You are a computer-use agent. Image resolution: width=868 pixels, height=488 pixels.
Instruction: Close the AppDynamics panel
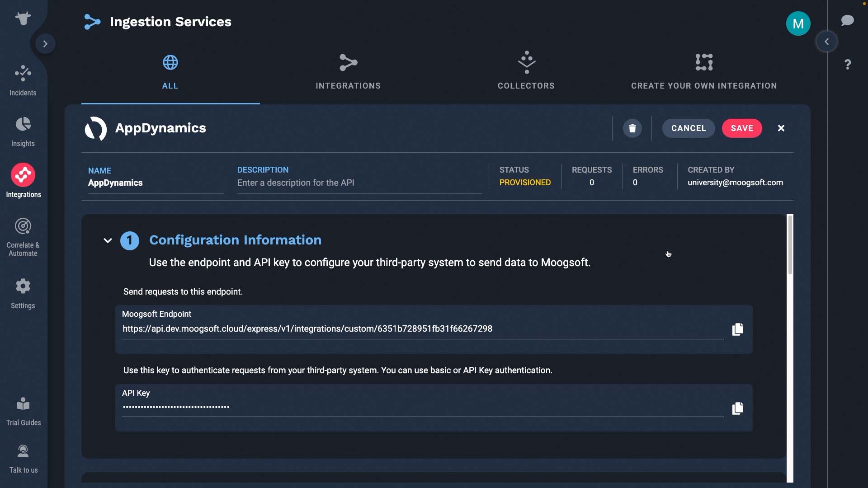point(781,128)
